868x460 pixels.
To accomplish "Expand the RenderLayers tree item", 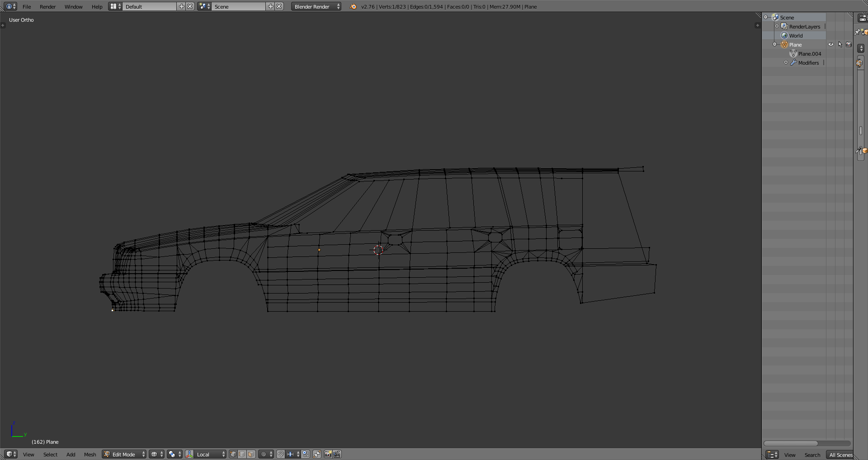I will pyautogui.click(x=777, y=26).
